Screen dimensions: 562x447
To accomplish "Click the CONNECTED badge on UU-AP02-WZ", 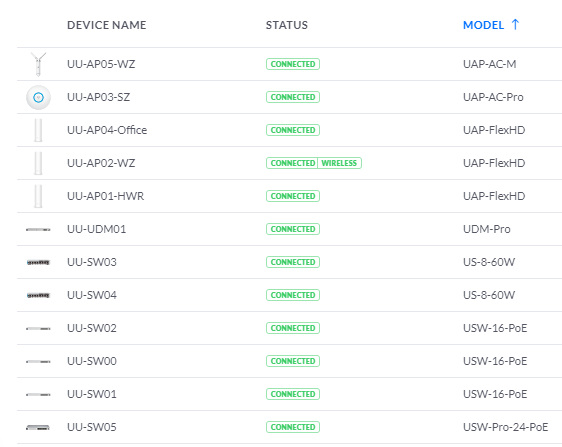I will (x=292, y=163).
